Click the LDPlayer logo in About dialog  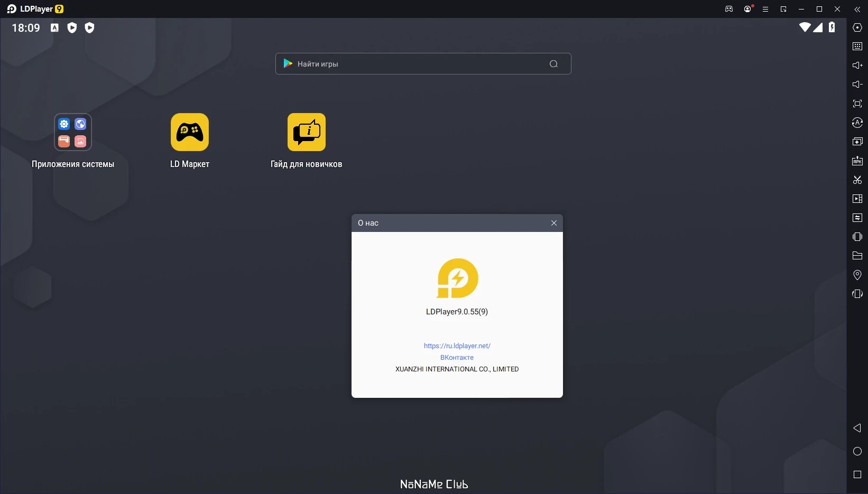click(457, 278)
